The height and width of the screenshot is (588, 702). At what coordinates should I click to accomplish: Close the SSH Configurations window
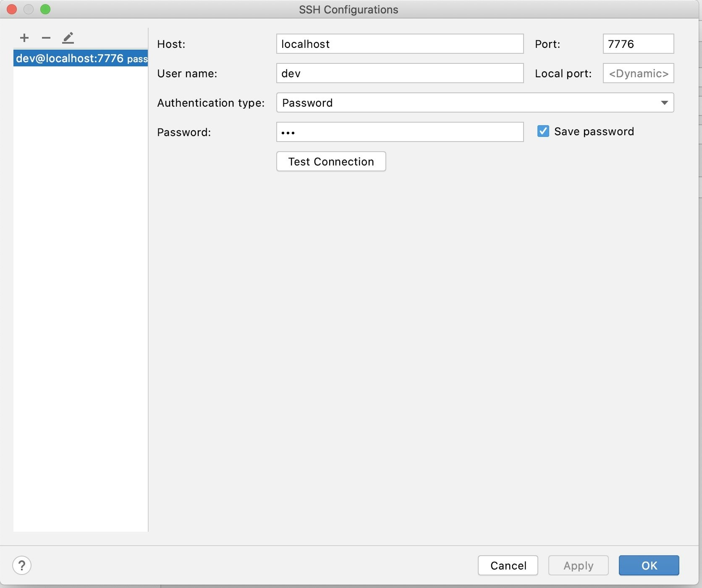pyautogui.click(x=12, y=9)
